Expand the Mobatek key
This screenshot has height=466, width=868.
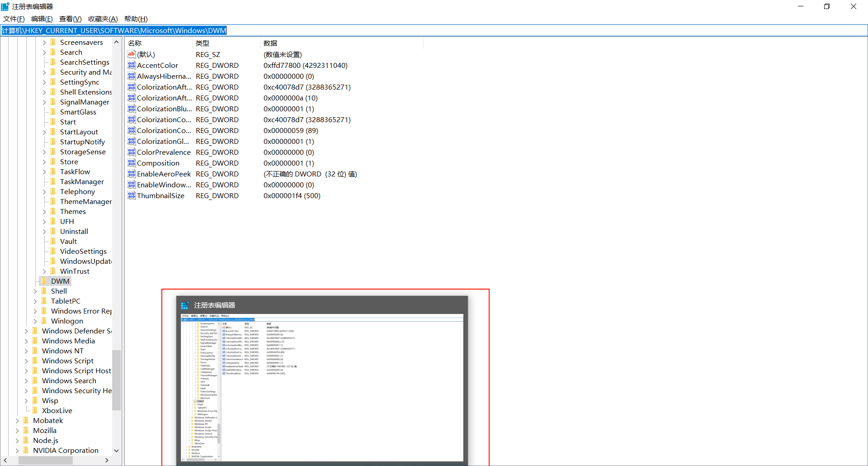click(17, 421)
